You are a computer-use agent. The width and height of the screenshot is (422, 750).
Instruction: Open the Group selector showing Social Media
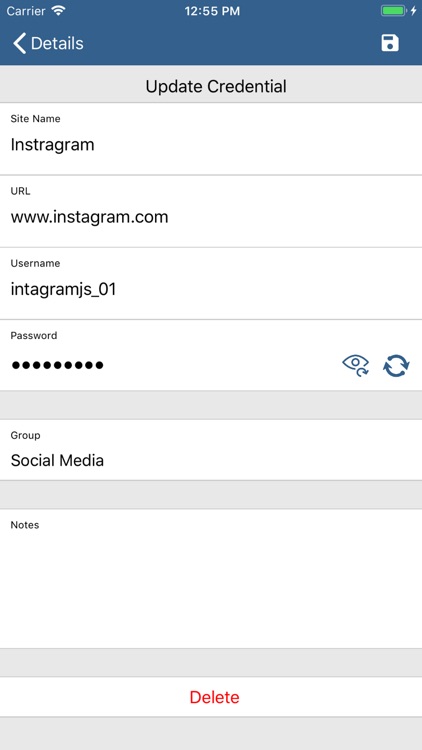pyautogui.click(x=211, y=450)
